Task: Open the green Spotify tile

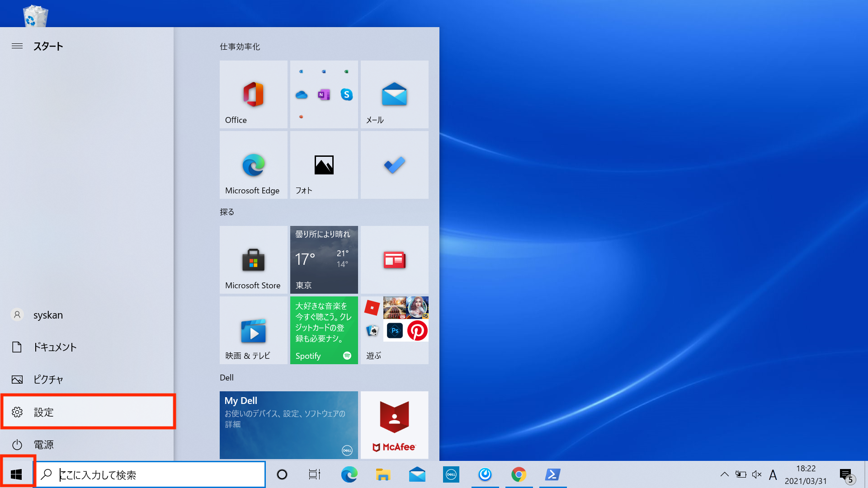Action: pos(324,330)
